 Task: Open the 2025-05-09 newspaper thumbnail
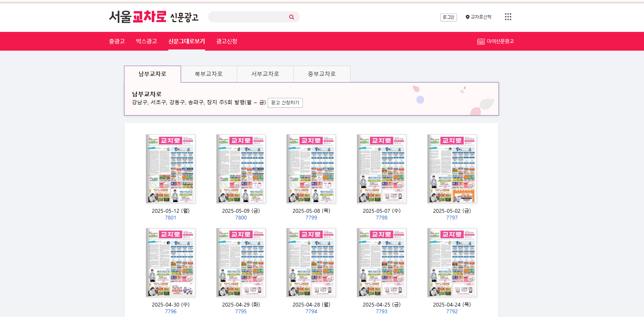(x=241, y=169)
